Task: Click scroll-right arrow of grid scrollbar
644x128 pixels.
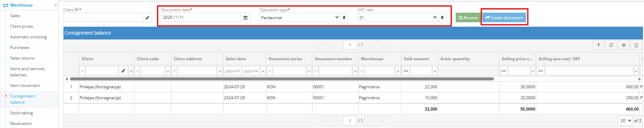Action: coord(640,79)
